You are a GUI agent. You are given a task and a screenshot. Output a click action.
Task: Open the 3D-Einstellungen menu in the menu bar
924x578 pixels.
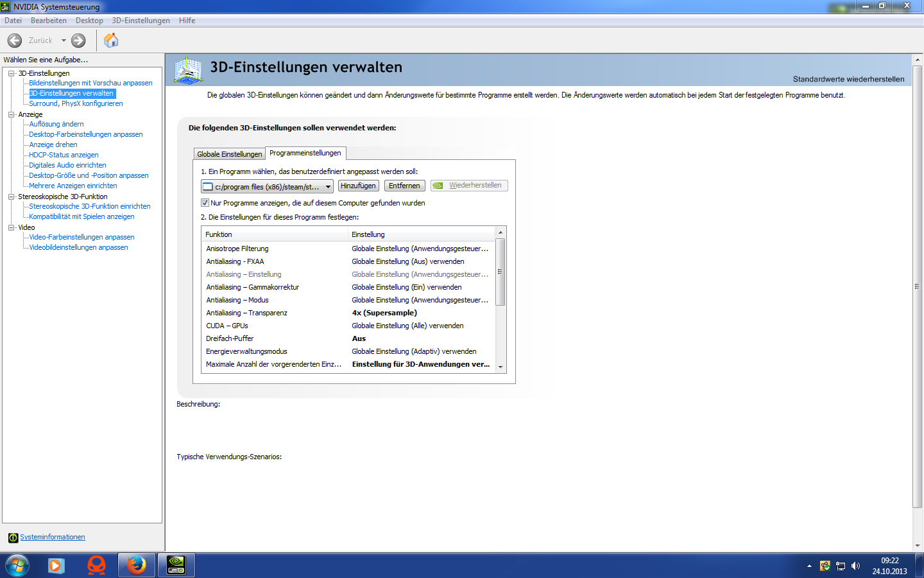point(141,21)
